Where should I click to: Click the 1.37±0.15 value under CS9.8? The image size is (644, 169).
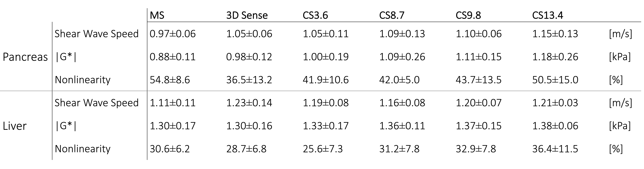click(x=478, y=126)
